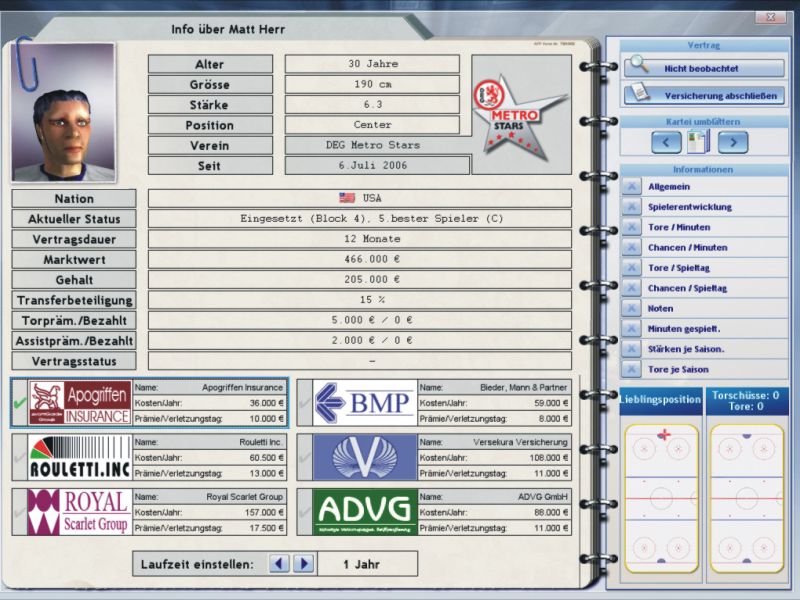
Task: Click the ADVG Prämie/Verletzungstag 11.000 € value
Action: pyautogui.click(x=551, y=528)
